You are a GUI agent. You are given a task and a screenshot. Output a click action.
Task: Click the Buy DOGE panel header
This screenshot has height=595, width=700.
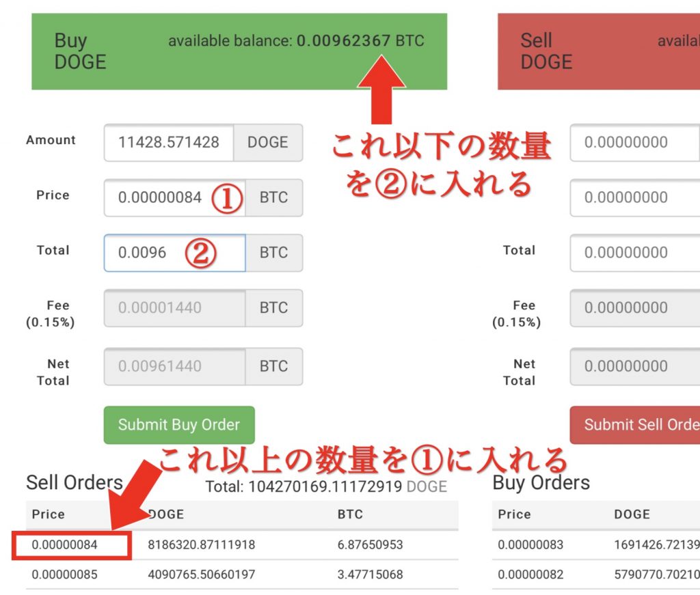(x=239, y=51)
